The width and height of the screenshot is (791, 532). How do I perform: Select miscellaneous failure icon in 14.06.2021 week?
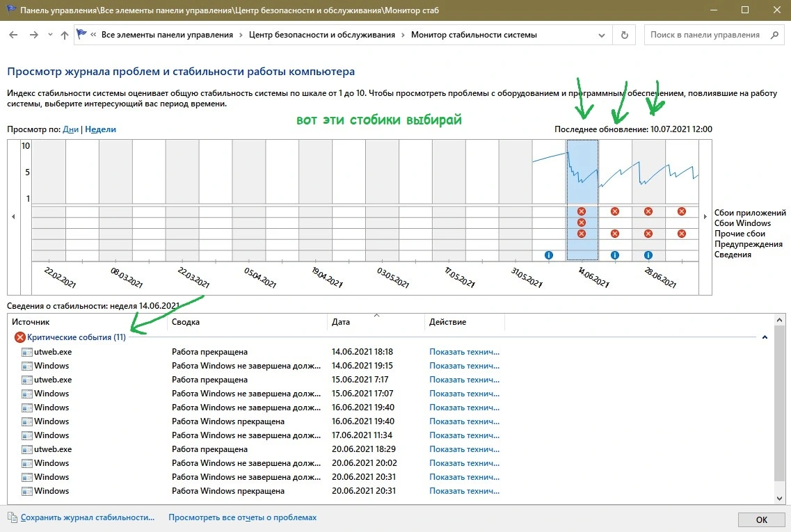coord(582,234)
